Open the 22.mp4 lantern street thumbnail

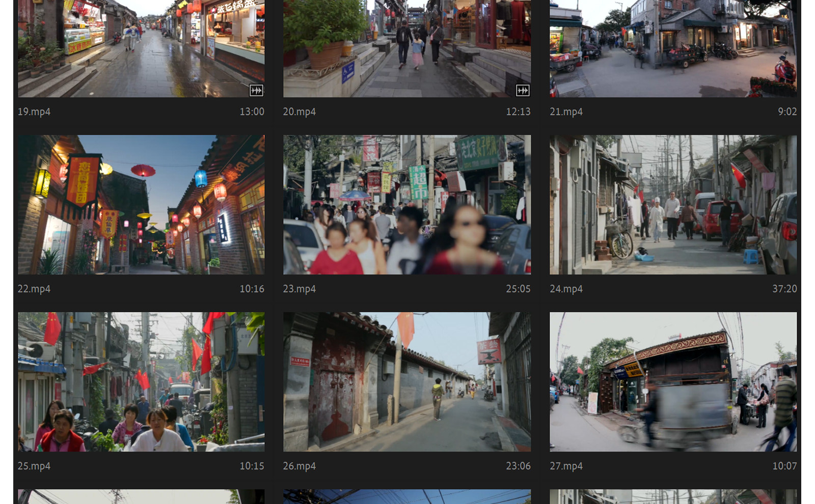click(x=141, y=205)
